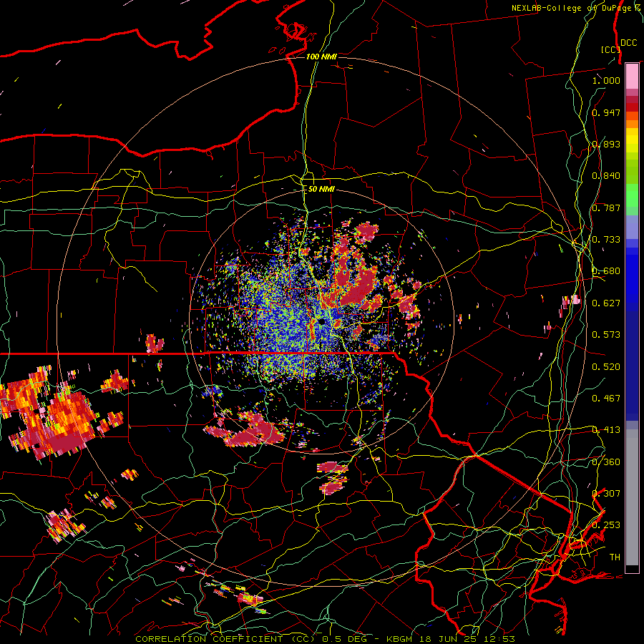Select the 0.840 scale value
This screenshot has width=644, height=644.
pos(606,176)
